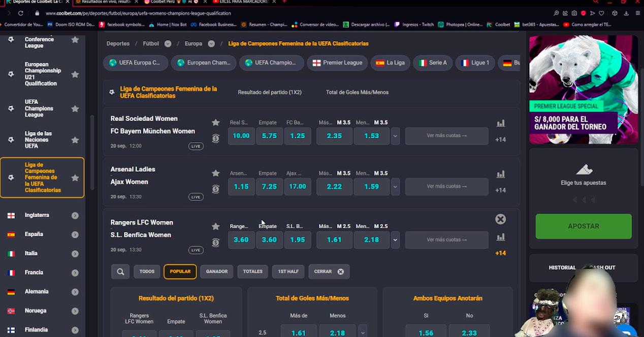Open statistics chart for Rangers LFC match

click(501, 237)
